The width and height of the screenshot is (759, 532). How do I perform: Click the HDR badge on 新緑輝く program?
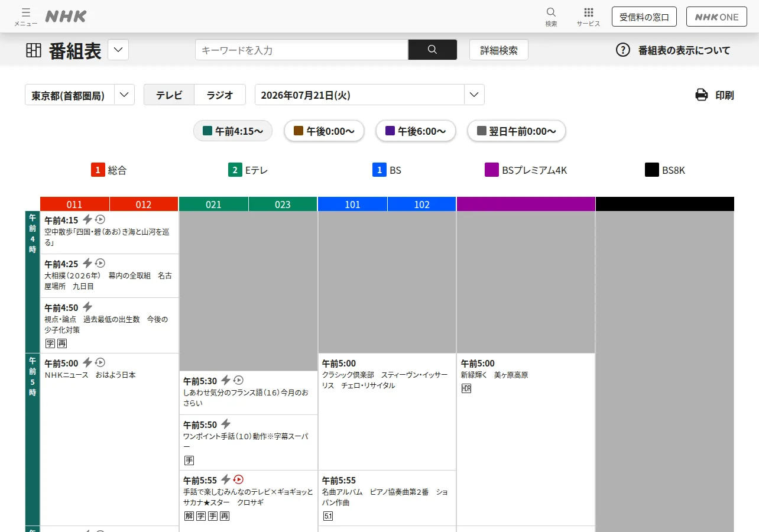pos(466,388)
